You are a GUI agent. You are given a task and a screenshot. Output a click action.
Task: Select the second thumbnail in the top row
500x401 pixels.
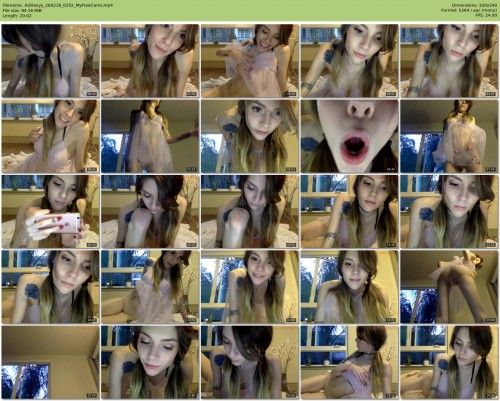click(x=150, y=61)
